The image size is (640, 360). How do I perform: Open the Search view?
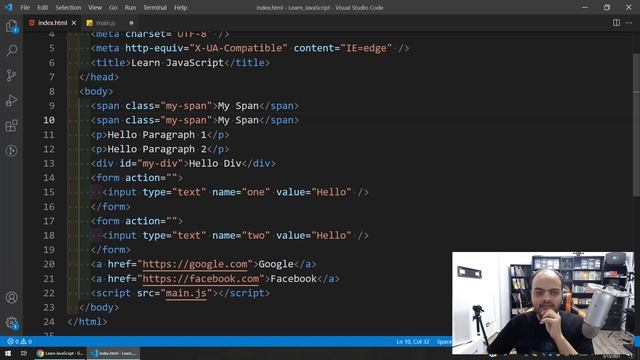pos(11,51)
